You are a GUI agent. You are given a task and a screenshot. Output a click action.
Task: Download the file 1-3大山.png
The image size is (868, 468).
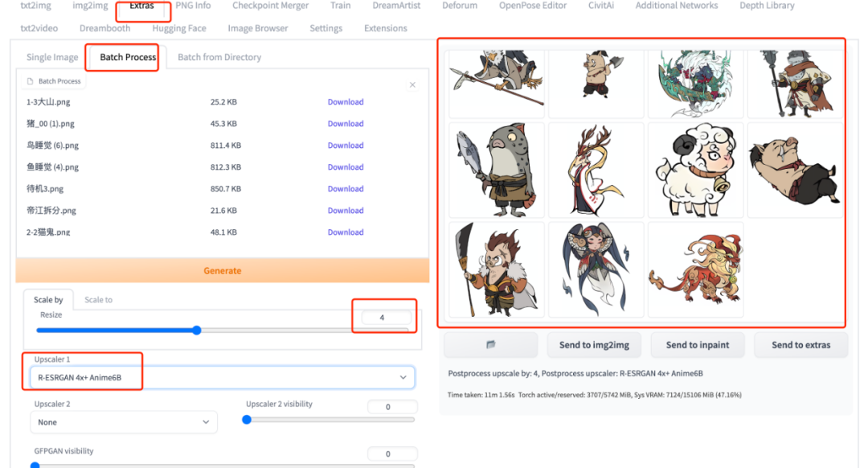click(346, 102)
